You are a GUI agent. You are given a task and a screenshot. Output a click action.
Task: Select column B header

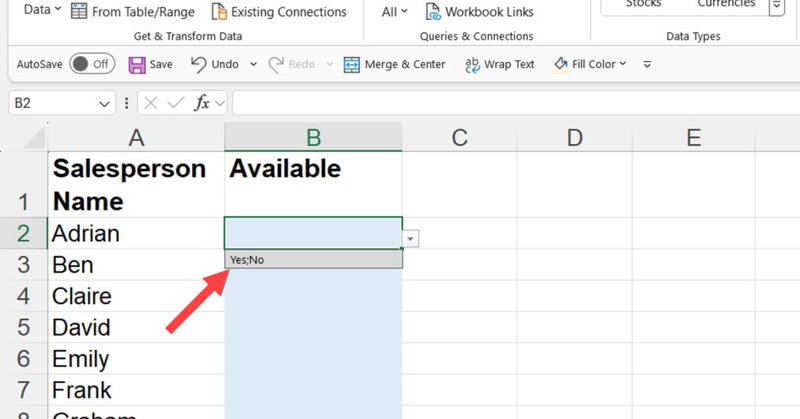313,137
